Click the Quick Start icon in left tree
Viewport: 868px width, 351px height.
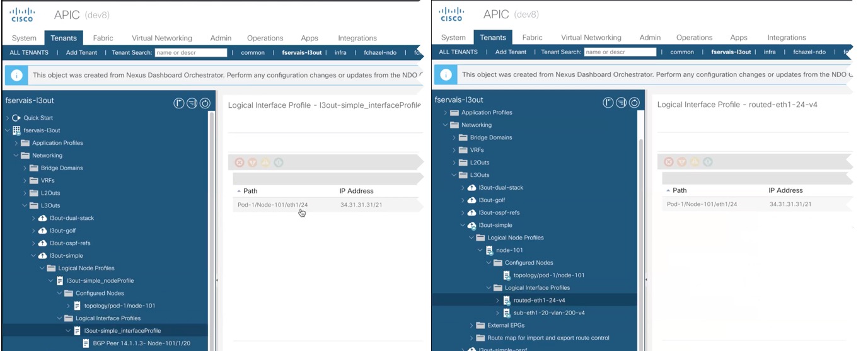click(16, 118)
